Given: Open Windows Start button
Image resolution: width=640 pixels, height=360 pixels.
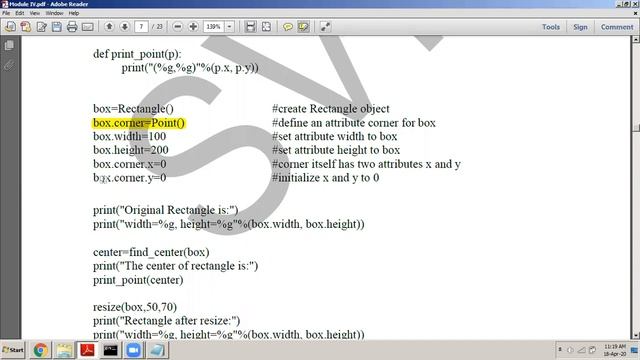Looking at the screenshot, I should point(13,350).
